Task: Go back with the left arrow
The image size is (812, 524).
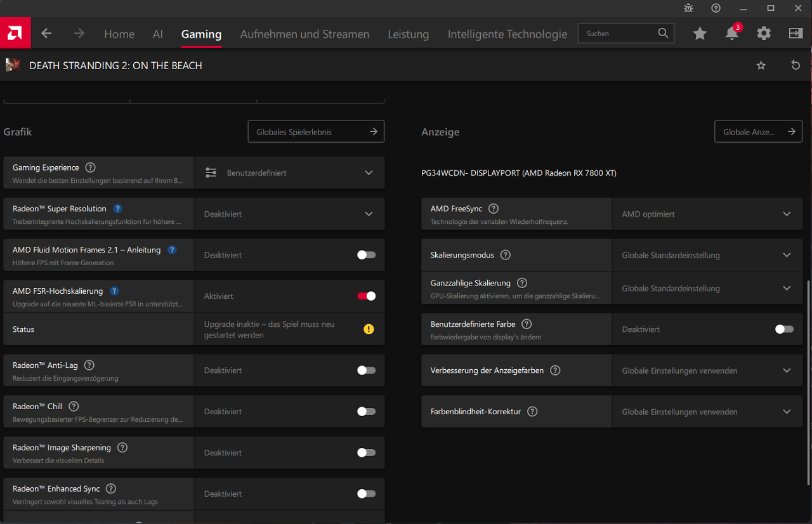Action: (x=46, y=34)
